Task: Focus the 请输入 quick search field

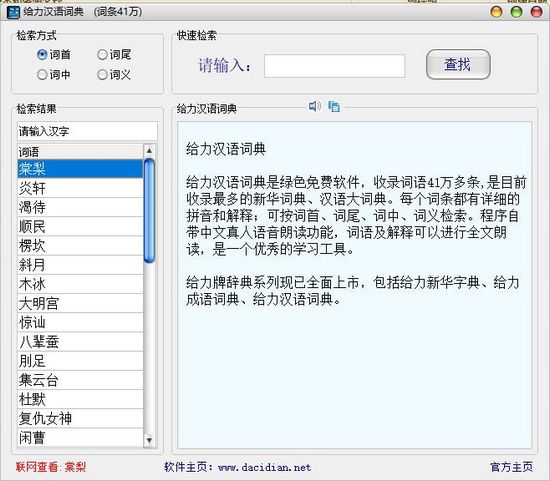Action: point(334,66)
